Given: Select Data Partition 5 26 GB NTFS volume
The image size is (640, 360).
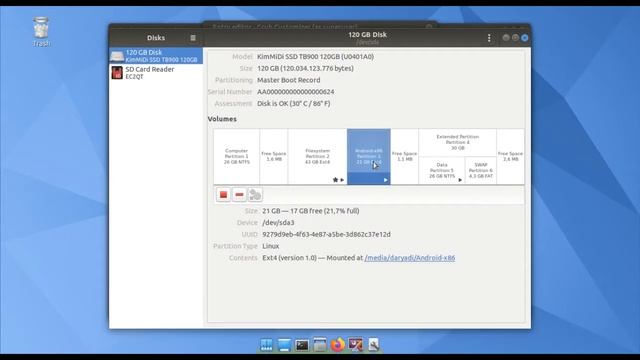Looking at the screenshot, I should (442, 171).
